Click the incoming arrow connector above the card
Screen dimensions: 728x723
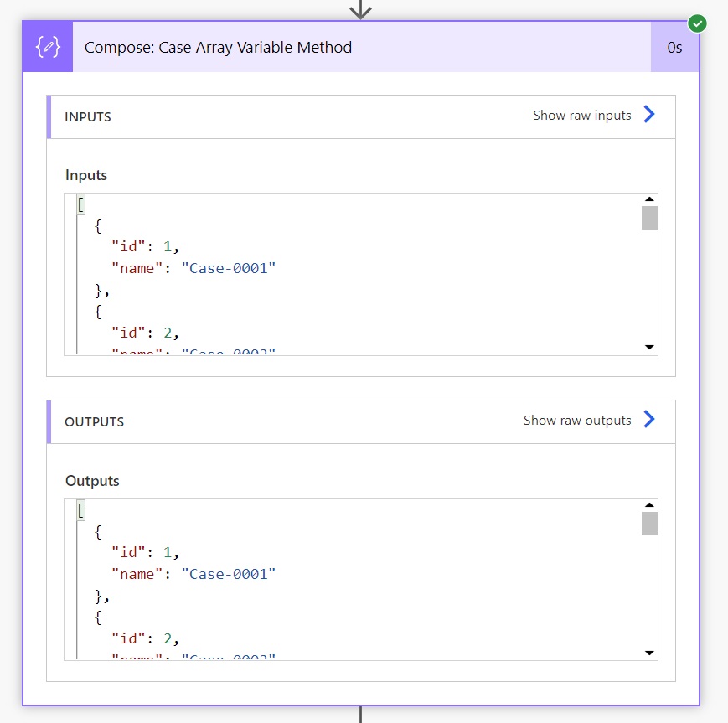(361, 9)
